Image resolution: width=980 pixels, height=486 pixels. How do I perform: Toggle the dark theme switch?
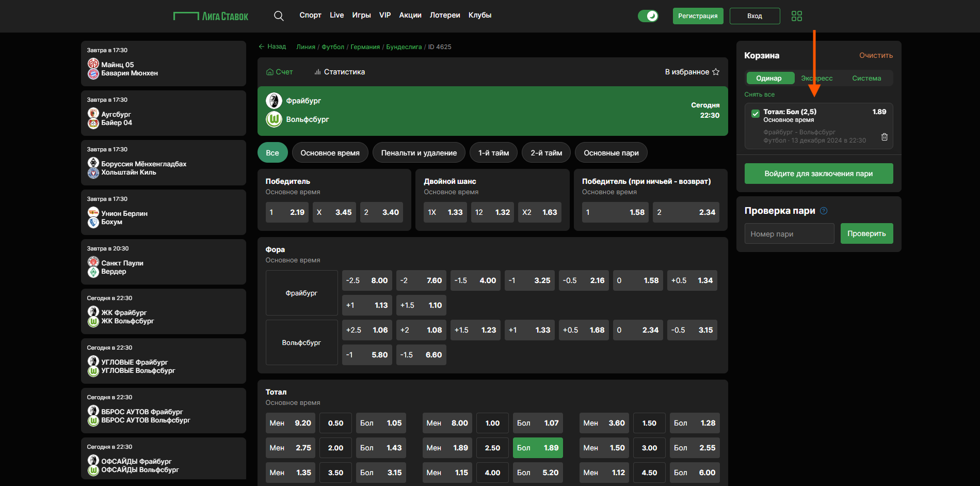[648, 16]
